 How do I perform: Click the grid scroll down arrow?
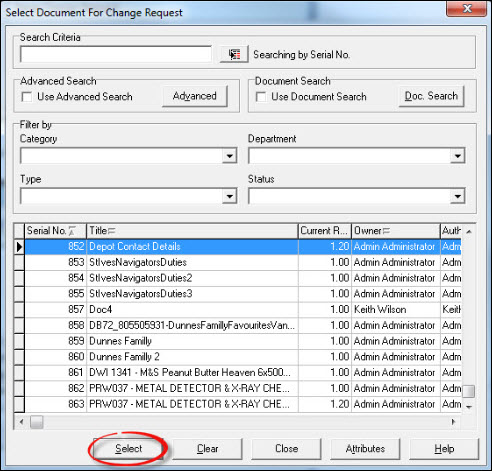pyautogui.click(x=469, y=407)
